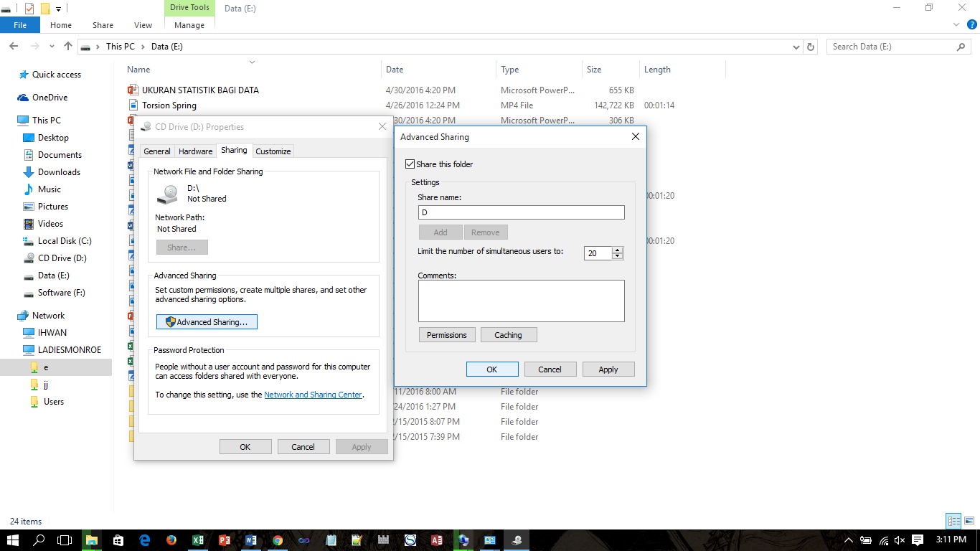Viewport: 980px width, 551px height.
Task: Select Local Disk (C:) in navigation pane
Action: coord(65,241)
